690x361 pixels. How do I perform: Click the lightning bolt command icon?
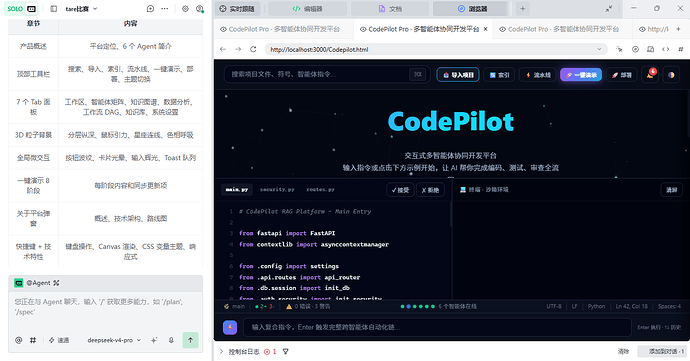click(x=230, y=328)
